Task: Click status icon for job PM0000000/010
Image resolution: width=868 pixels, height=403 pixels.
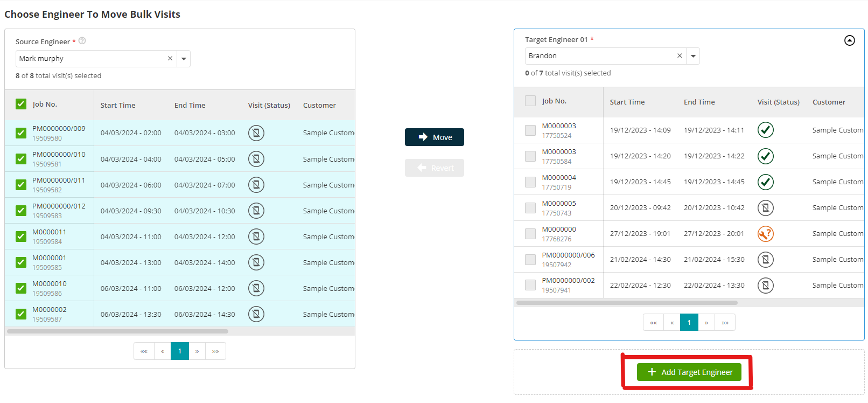Action: coord(256,158)
